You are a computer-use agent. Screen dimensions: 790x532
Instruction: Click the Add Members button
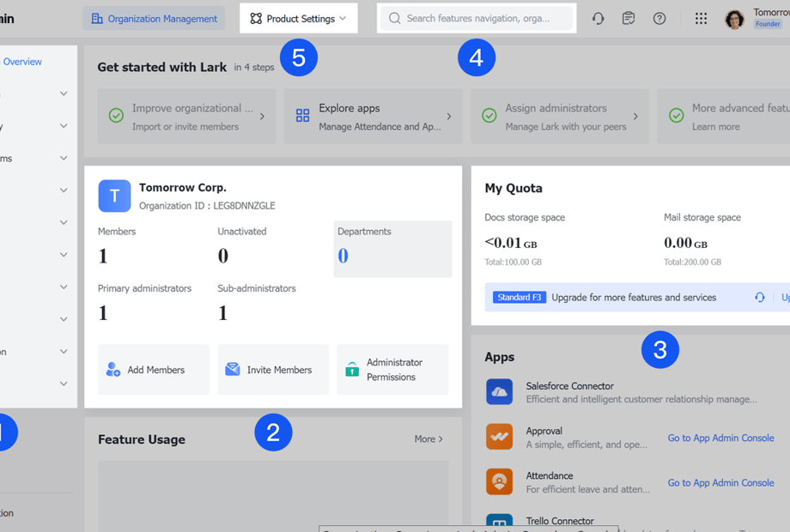coord(154,370)
